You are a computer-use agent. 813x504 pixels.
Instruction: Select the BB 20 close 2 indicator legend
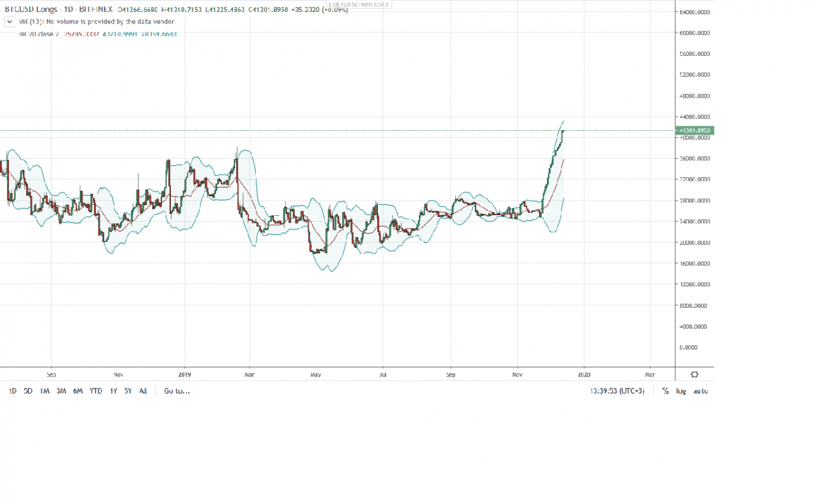coord(98,33)
